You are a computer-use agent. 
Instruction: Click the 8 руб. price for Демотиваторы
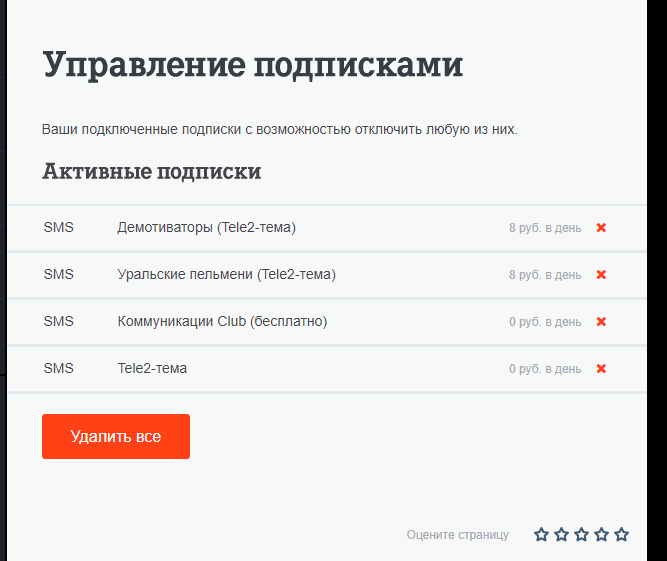tap(544, 228)
